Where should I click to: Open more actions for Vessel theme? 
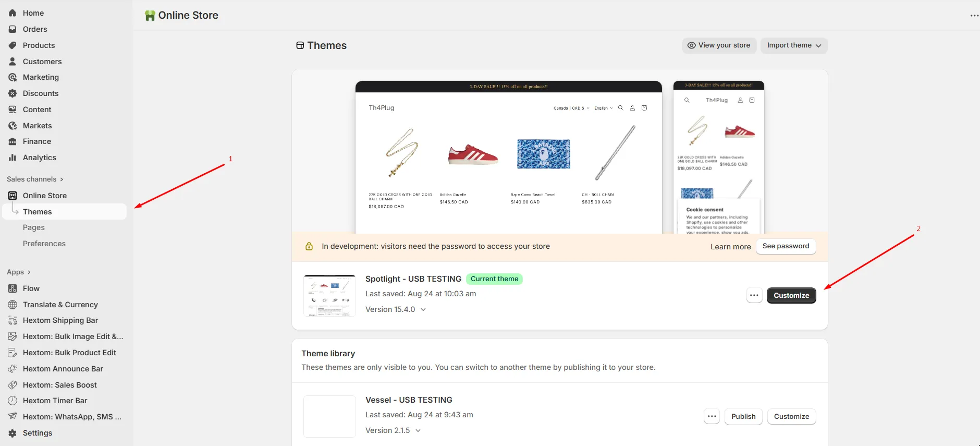712,416
